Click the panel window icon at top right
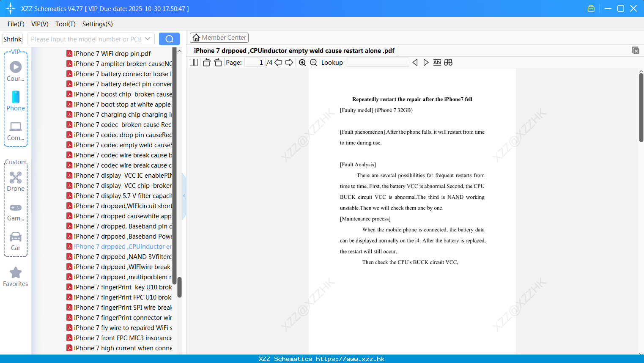 (x=636, y=50)
